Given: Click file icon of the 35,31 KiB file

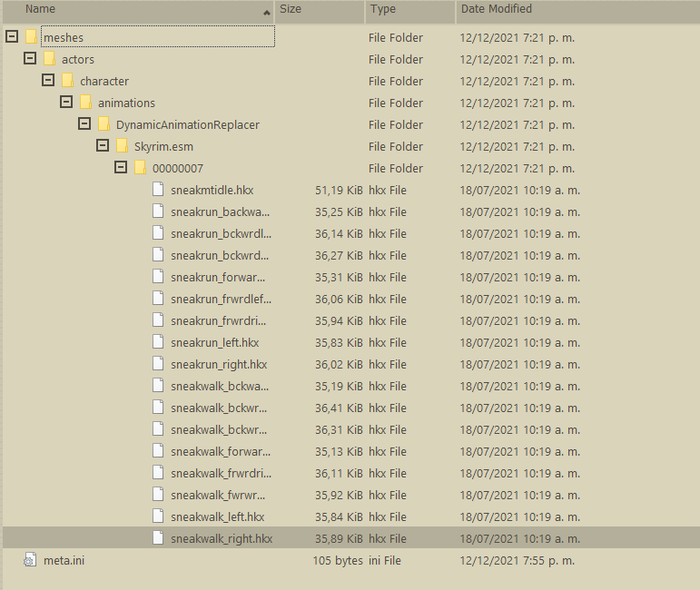Looking at the screenshot, I should (x=158, y=277).
